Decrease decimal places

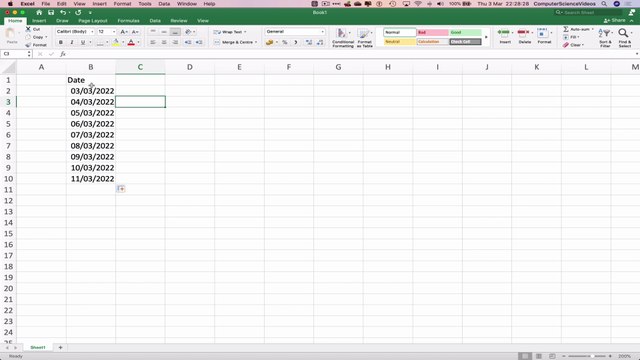tap(320, 42)
